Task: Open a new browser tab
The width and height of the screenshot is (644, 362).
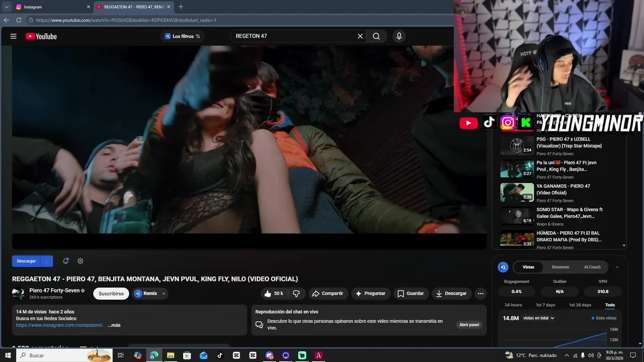Action: tap(181, 7)
